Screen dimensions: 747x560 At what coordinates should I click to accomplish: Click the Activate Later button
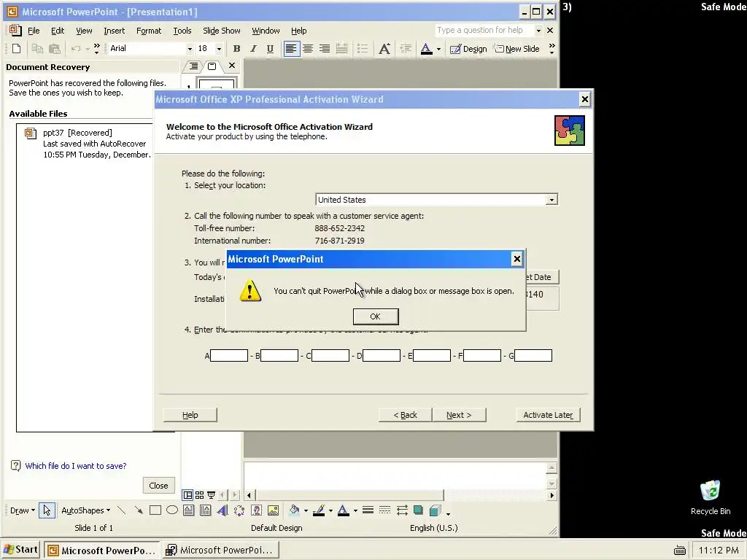549,415
